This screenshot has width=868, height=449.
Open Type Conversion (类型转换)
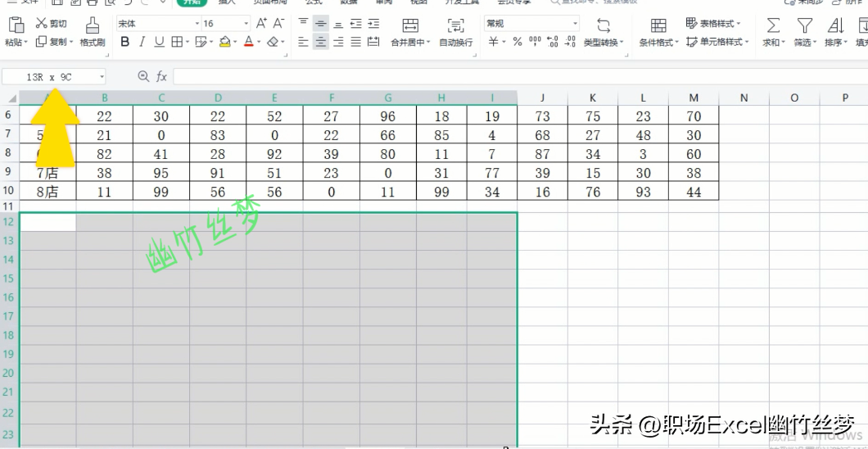[604, 33]
